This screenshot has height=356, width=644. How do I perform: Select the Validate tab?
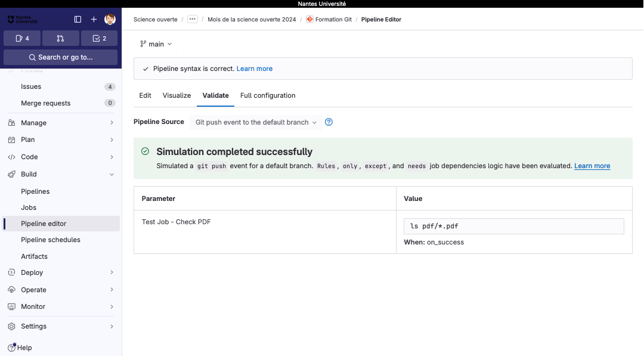216,95
